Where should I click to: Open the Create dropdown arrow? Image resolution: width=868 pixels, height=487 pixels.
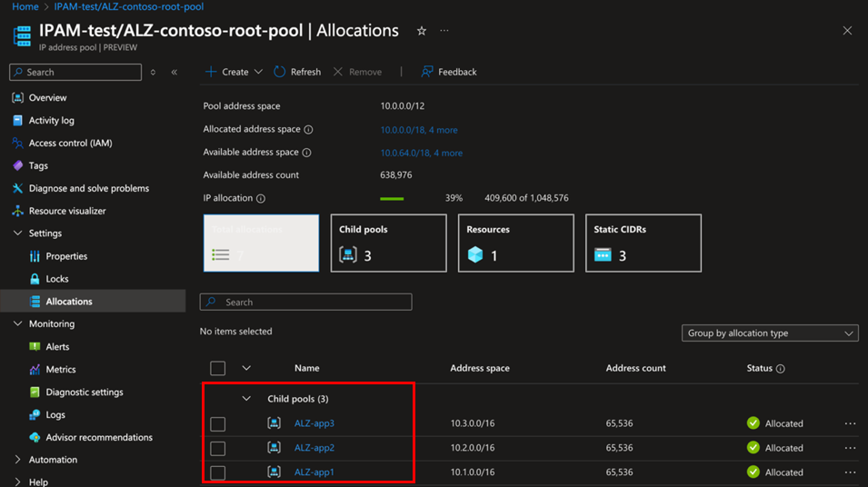coord(258,72)
